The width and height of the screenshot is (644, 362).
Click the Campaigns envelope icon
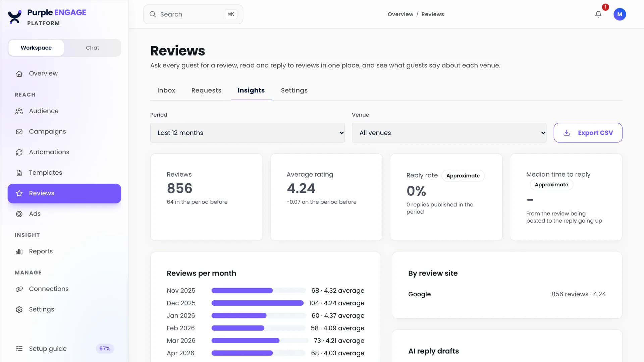coord(19,132)
